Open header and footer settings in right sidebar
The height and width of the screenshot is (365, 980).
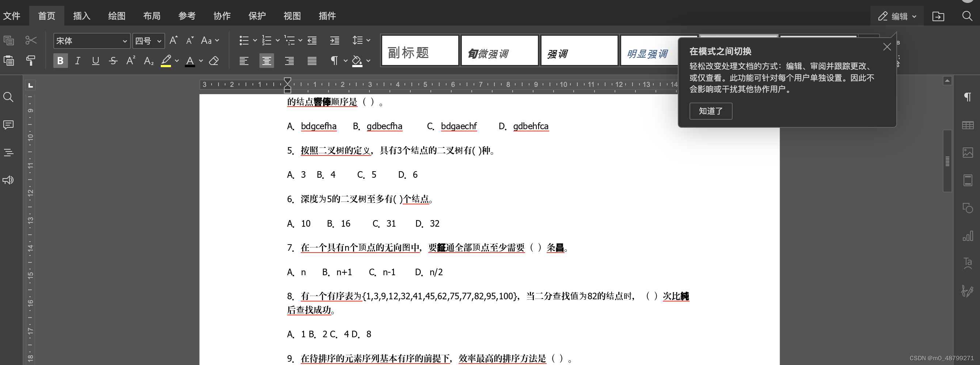coord(968,180)
